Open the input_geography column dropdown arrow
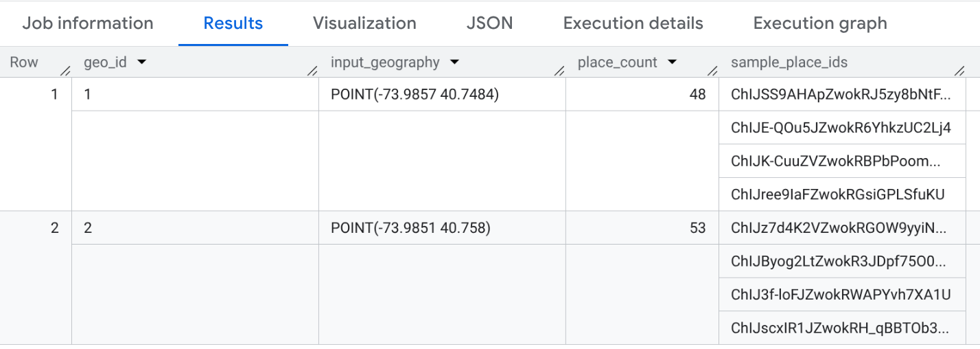This screenshot has width=980, height=349. pos(454,63)
